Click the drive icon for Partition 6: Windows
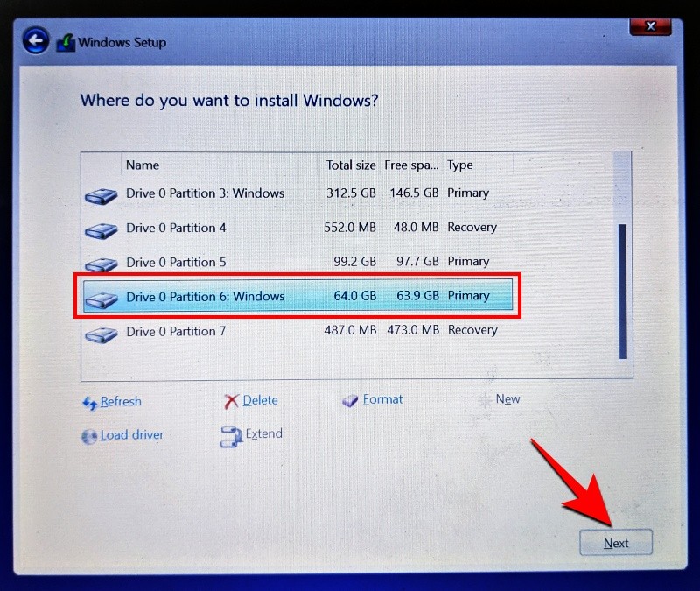700x591 pixels. 101,299
